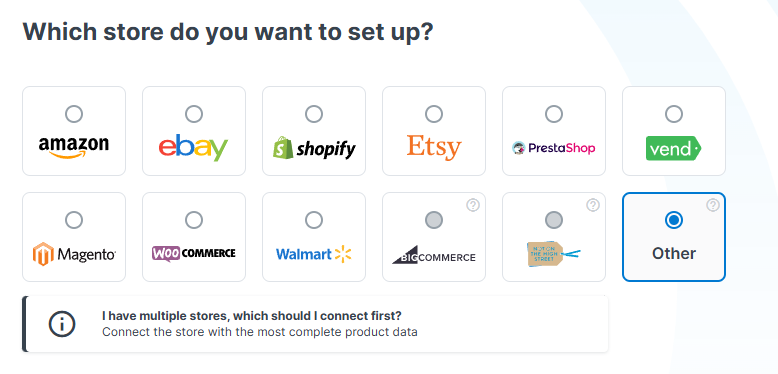The width and height of the screenshot is (778, 374).
Task: Select the Amazon radio button
Action: pyautogui.click(x=74, y=114)
